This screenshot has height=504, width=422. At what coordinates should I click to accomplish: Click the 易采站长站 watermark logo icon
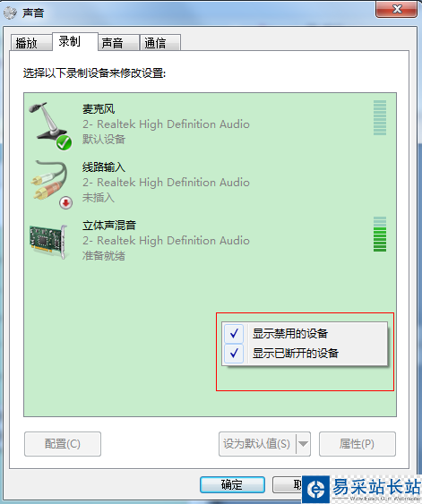point(316,489)
